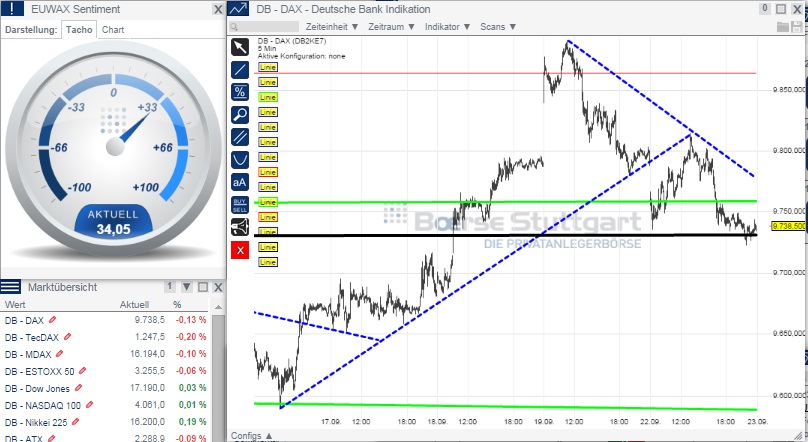Image resolution: width=808 pixels, height=442 pixels.
Task: Switch to the Tacho tab
Action: click(x=79, y=30)
